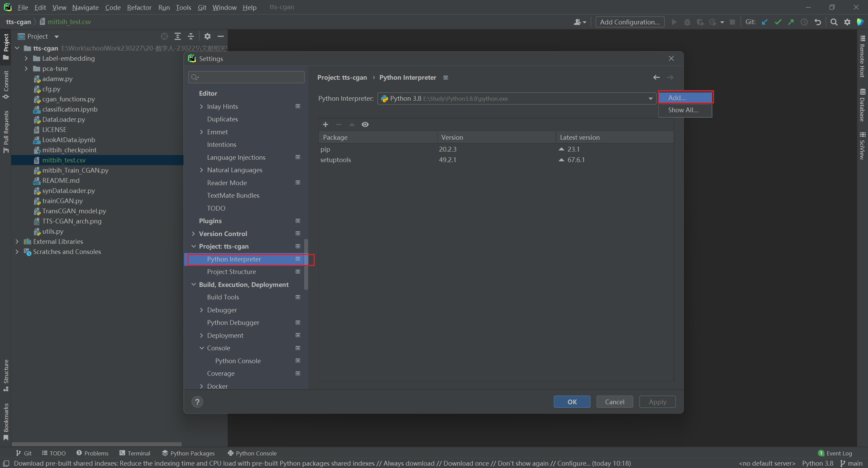Open Project panel options gear
This screenshot has width=868, height=468.
tap(208, 36)
